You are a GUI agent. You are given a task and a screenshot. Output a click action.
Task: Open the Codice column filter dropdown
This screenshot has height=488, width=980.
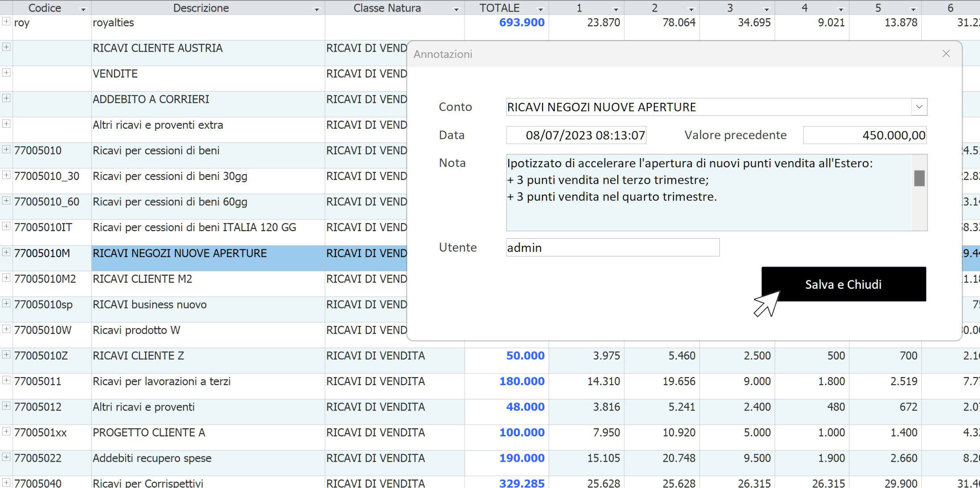tap(83, 9)
